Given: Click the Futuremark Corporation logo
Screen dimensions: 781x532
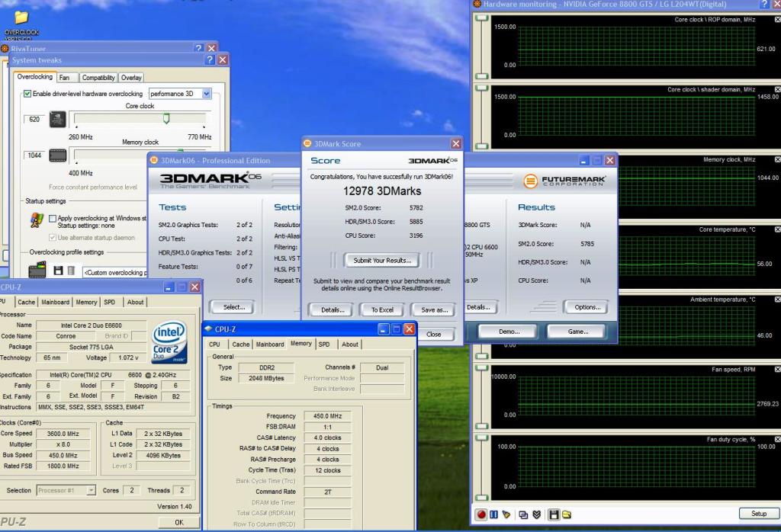Looking at the screenshot, I should (564, 180).
